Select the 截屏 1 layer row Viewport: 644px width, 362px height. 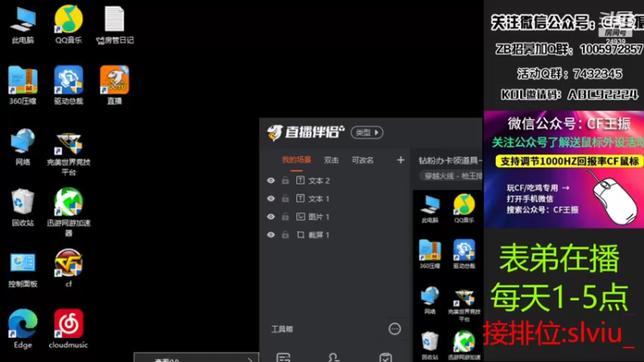click(336, 235)
